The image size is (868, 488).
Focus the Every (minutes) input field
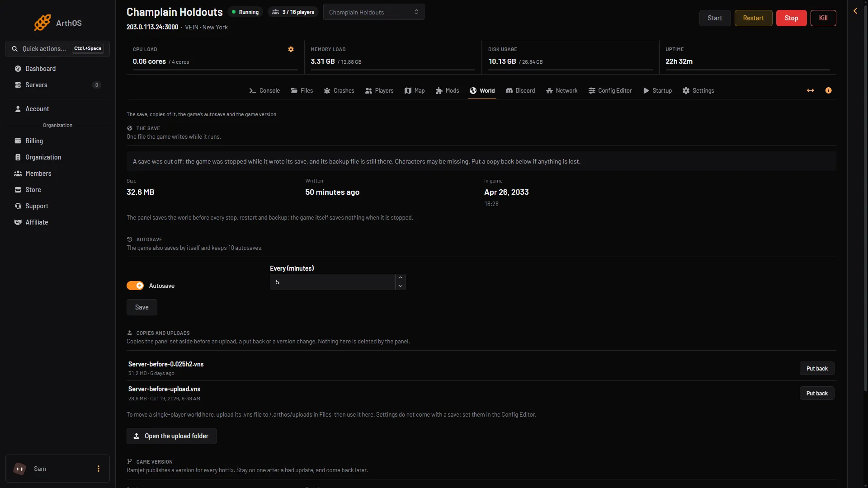[x=333, y=282]
